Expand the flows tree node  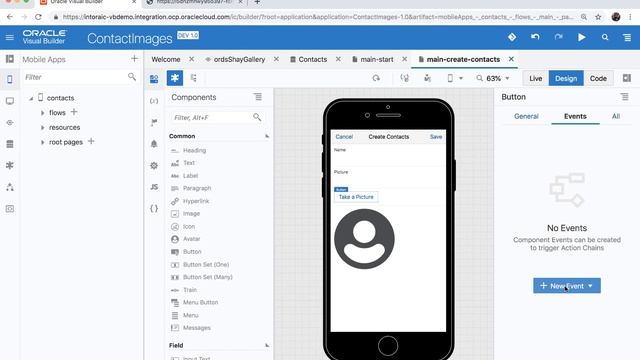pos(42,113)
